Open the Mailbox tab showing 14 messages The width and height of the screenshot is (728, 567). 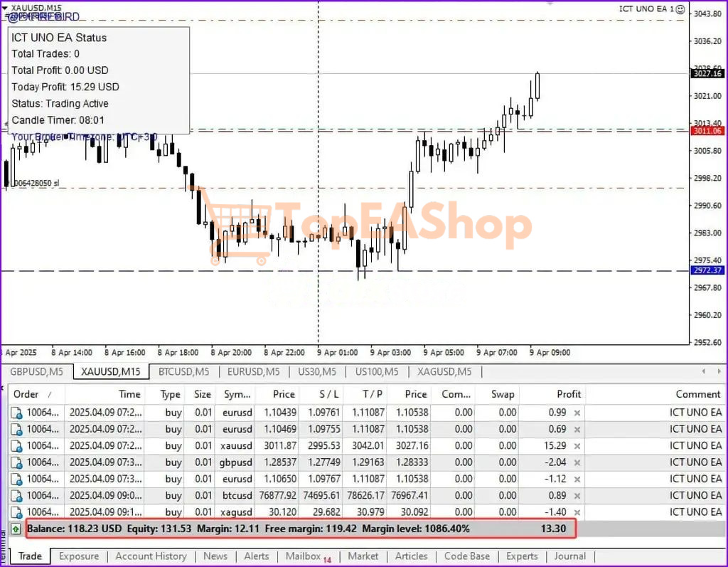(x=303, y=556)
